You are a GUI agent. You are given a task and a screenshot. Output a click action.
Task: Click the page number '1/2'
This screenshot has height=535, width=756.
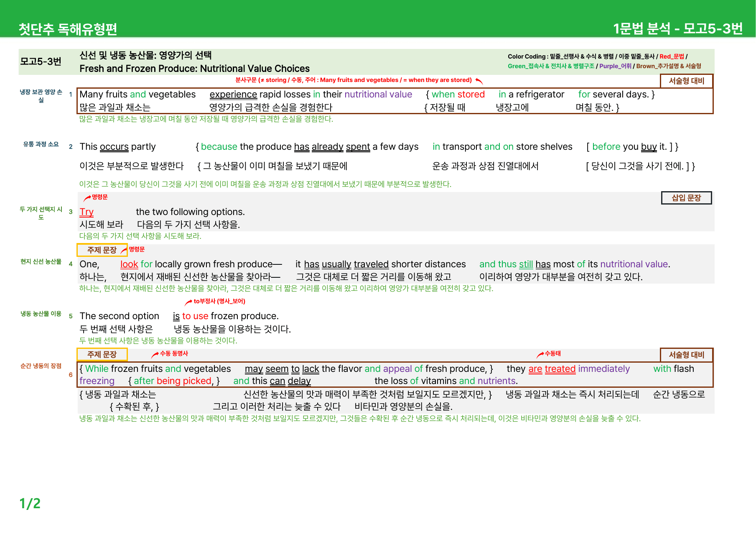pyautogui.click(x=30, y=504)
